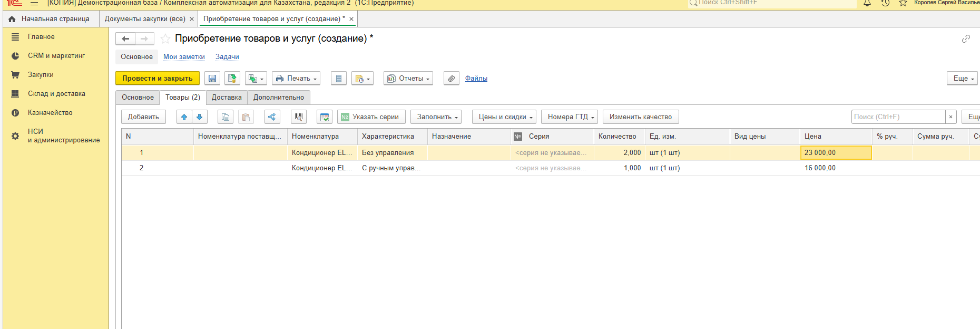The image size is (980, 329).
Task: Open the Файлы link
Action: pyautogui.click(x=476, y=79)
